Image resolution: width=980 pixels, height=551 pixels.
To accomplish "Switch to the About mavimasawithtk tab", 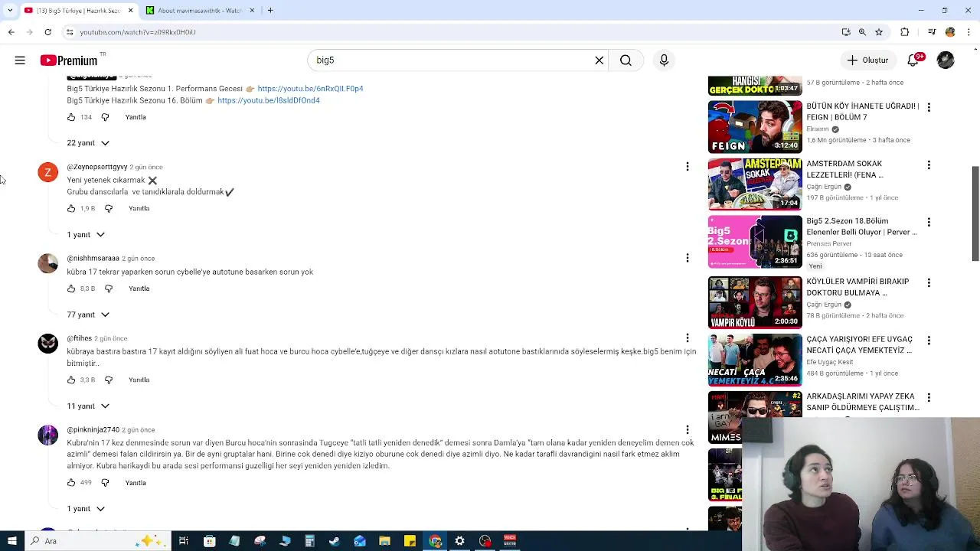I will (199, 10).
